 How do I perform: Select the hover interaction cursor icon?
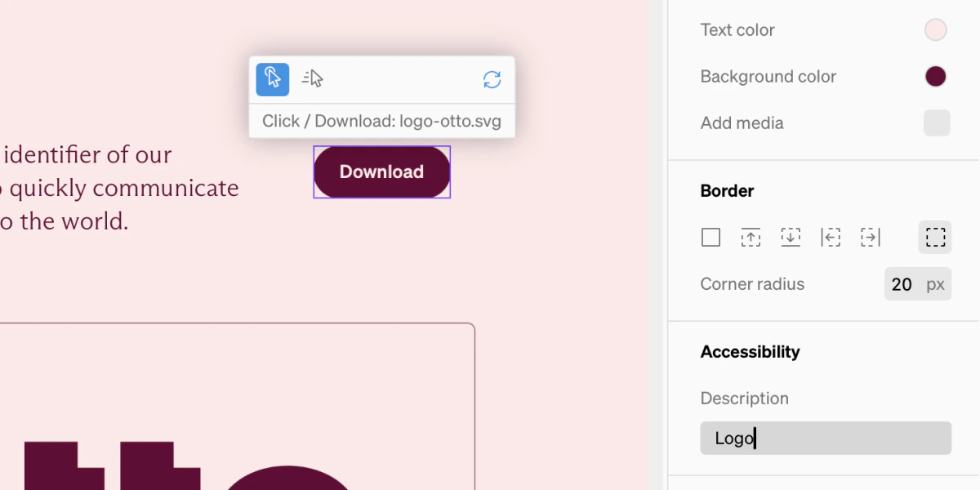[312, 78]
